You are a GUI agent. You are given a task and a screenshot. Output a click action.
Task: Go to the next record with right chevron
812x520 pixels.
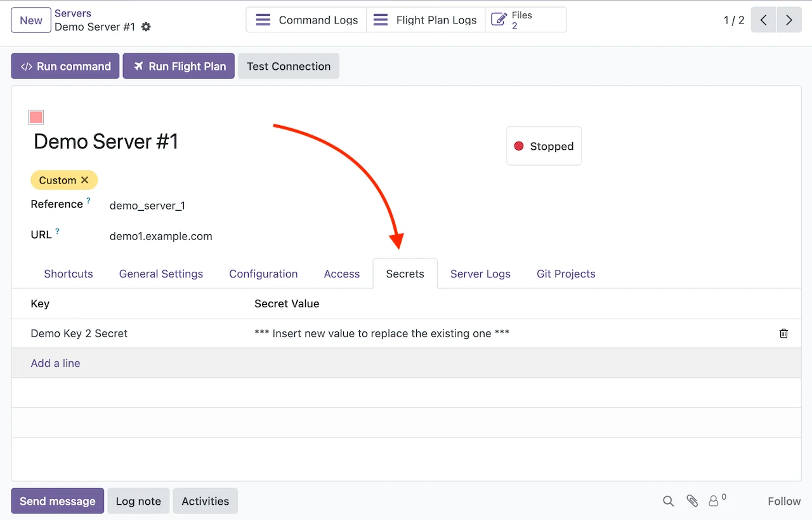click(789, 20)
